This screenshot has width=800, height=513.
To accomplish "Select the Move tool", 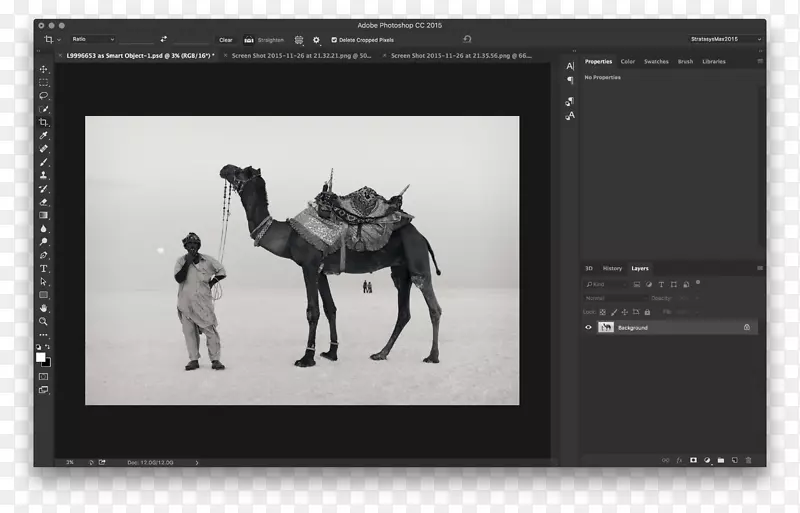I will 43,69.
